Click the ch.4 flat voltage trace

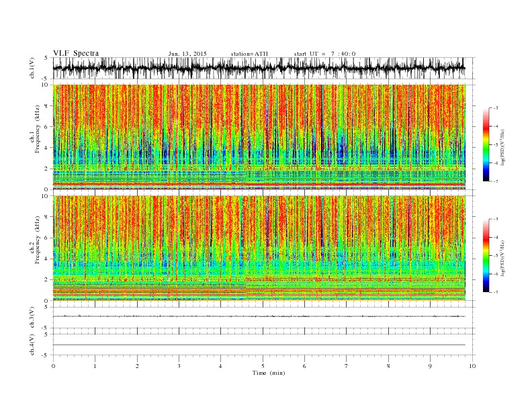[259, 345]
